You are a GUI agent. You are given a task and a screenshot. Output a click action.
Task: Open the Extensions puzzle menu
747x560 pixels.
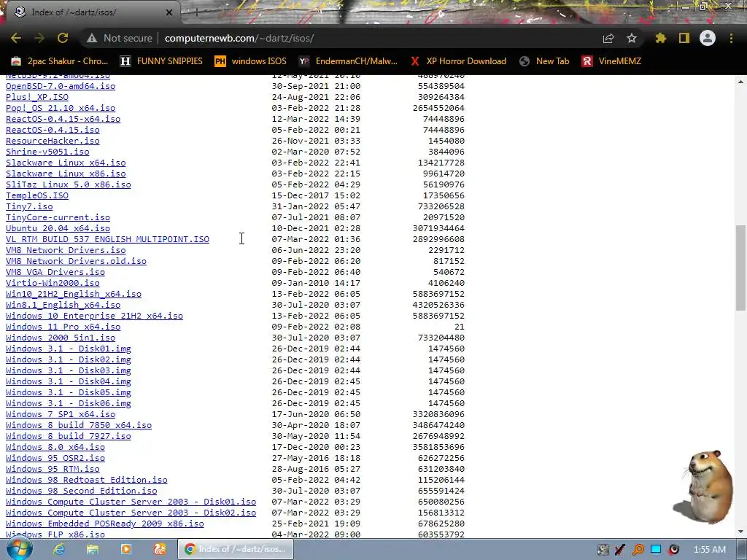[x=661, y=38]
